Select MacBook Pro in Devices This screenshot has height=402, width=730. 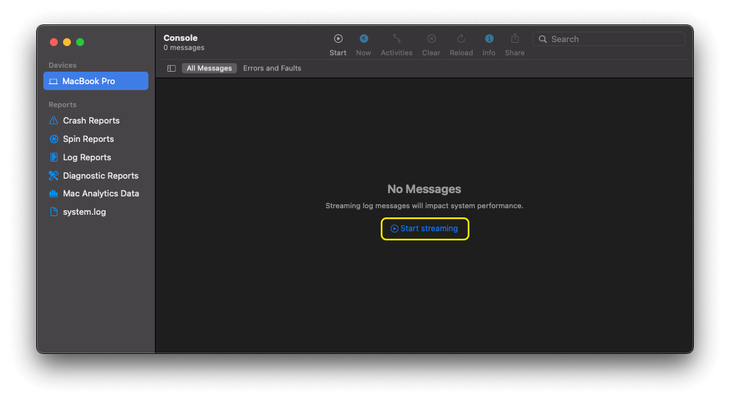pyautogui.click(x=96, y=81)
